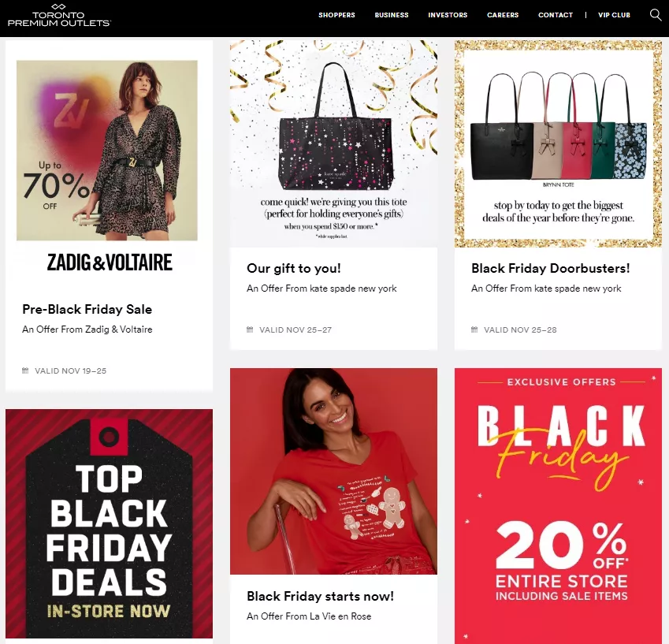Open the Top Black Friday Deals banner
The width and height of the screenshot is (669, 644).
coord(110,523)
